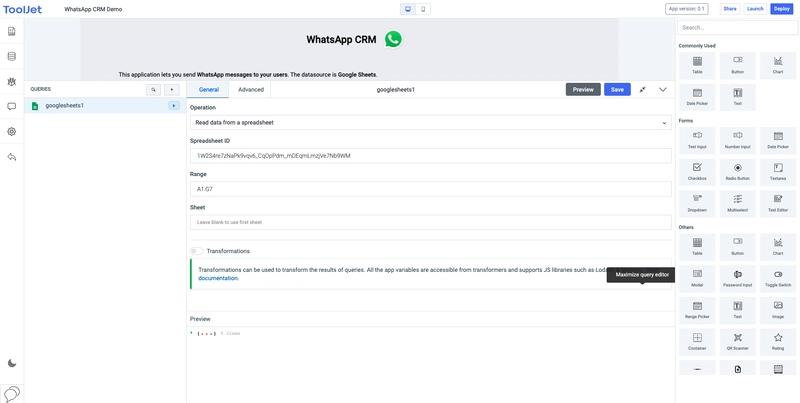Select Text widget under Commonly Used
Image resolution: width=800 pixels, height=403 pixels.
737,96
